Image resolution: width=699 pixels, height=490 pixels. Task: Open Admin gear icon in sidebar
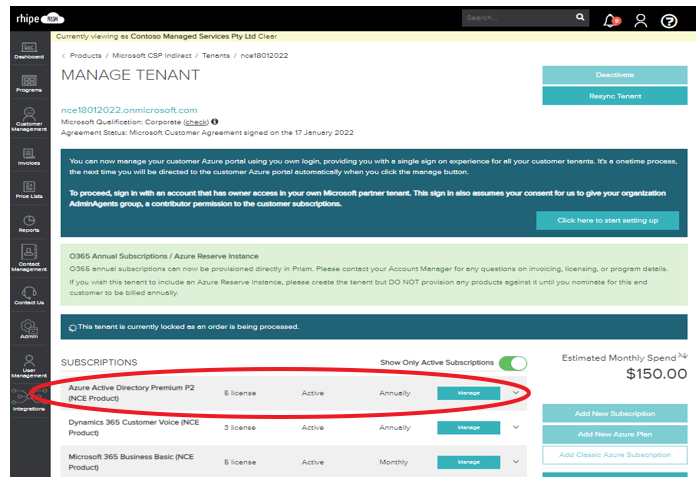29,329
